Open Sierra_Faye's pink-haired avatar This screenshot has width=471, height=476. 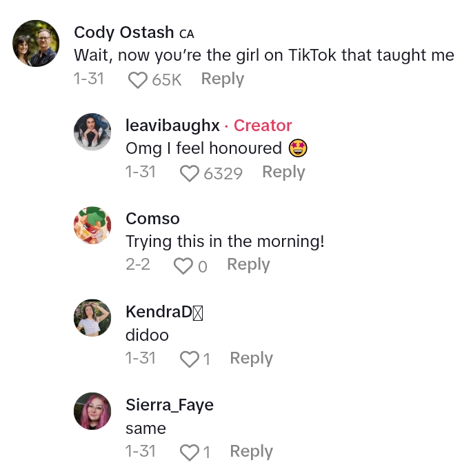coord(92,411)
